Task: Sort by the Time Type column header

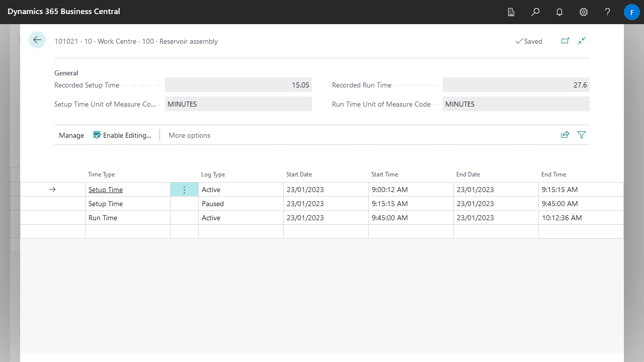Action: coord(102,174)
